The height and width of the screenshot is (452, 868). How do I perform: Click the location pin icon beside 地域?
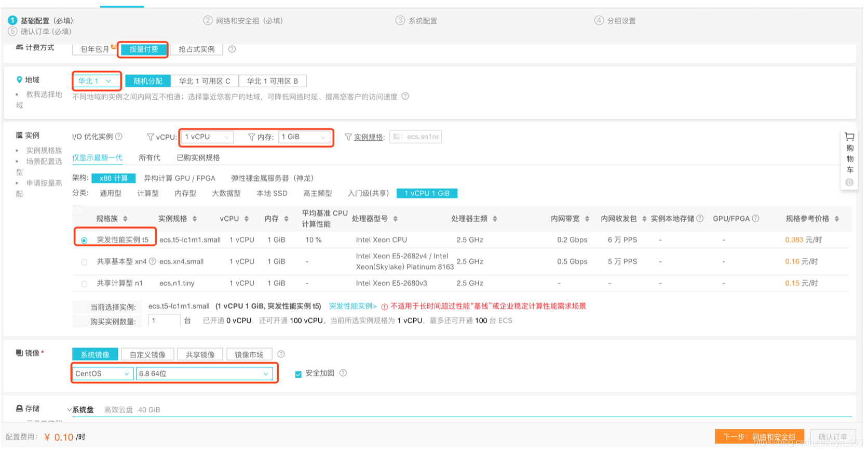19,80
